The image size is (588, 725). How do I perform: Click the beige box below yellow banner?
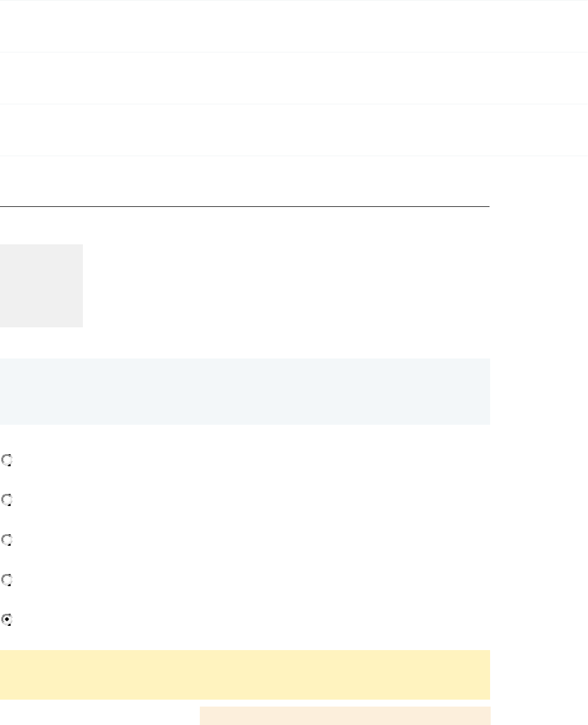(344, 715)
